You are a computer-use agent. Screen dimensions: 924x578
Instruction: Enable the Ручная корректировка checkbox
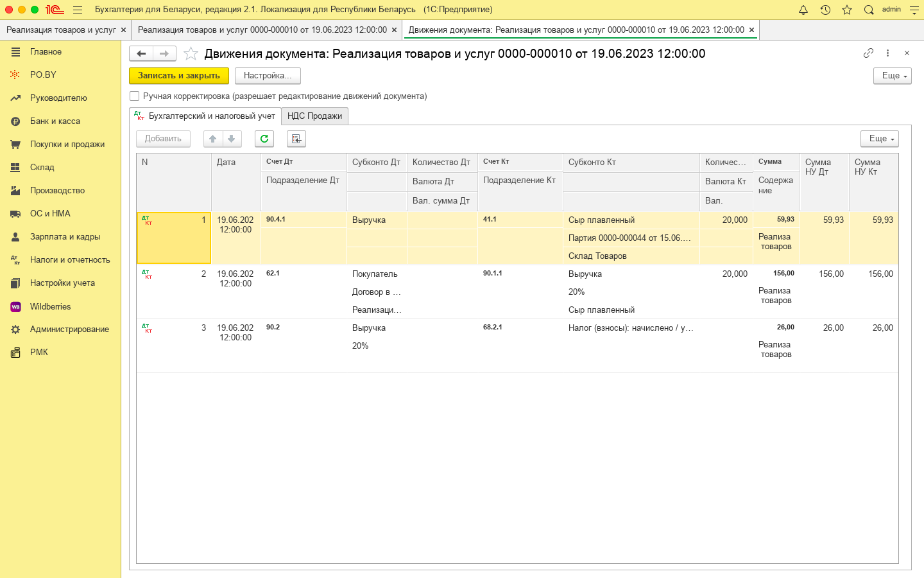point(135,96)
